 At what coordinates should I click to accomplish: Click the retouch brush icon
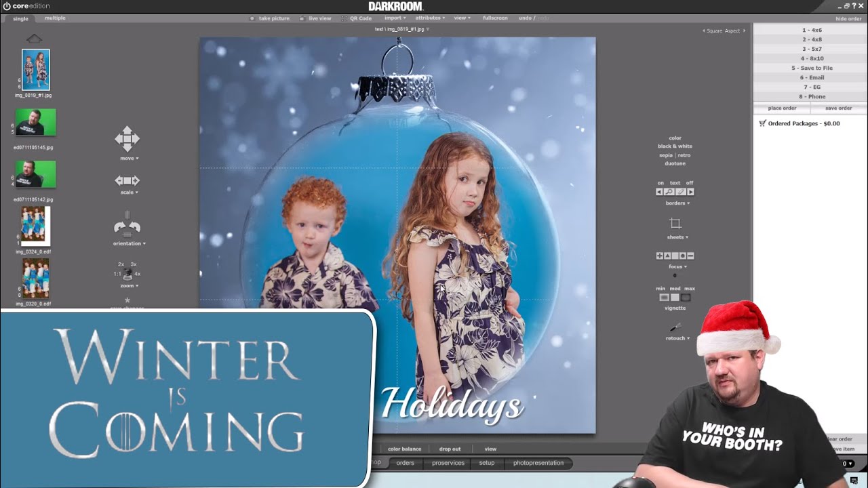tap(675, 327)
